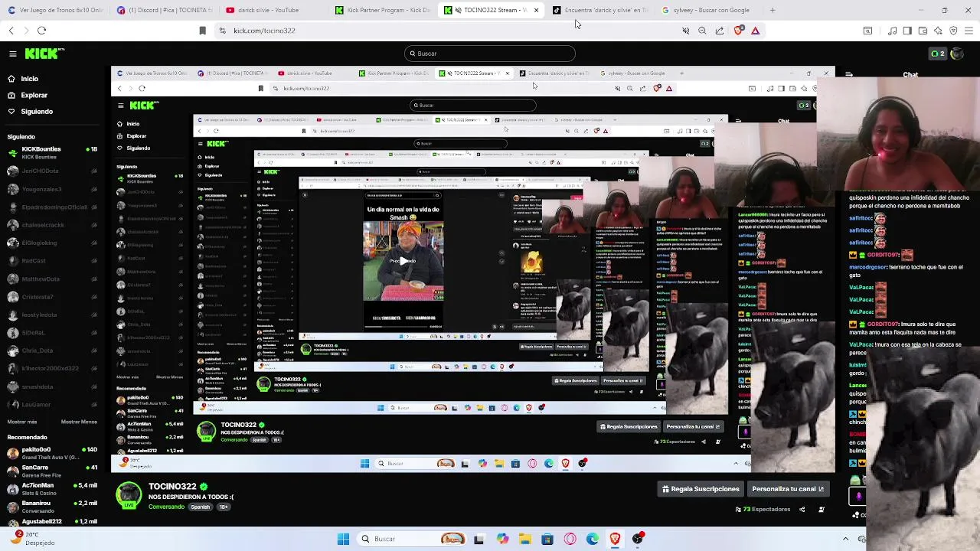
Task: Collapse following list with Mostrar Menos
Action: [79, 422]
